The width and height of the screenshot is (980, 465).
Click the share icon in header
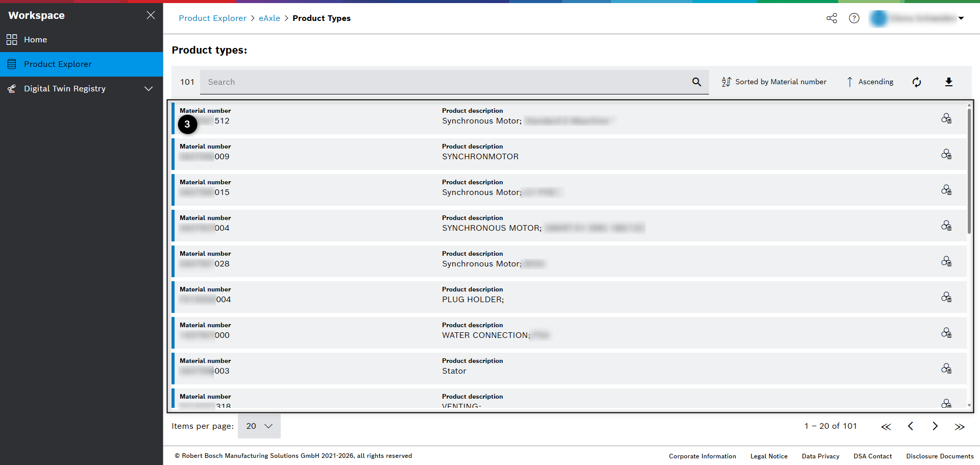pyautogui.click(x=831, y=18)
